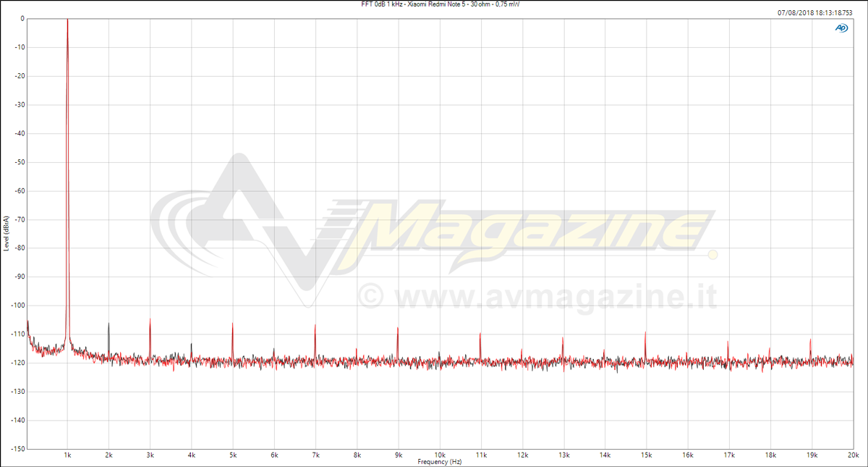Viewport: 868px width, 467px height.
Task: Click the -120 level axis tick label
Action: point(18,363)
